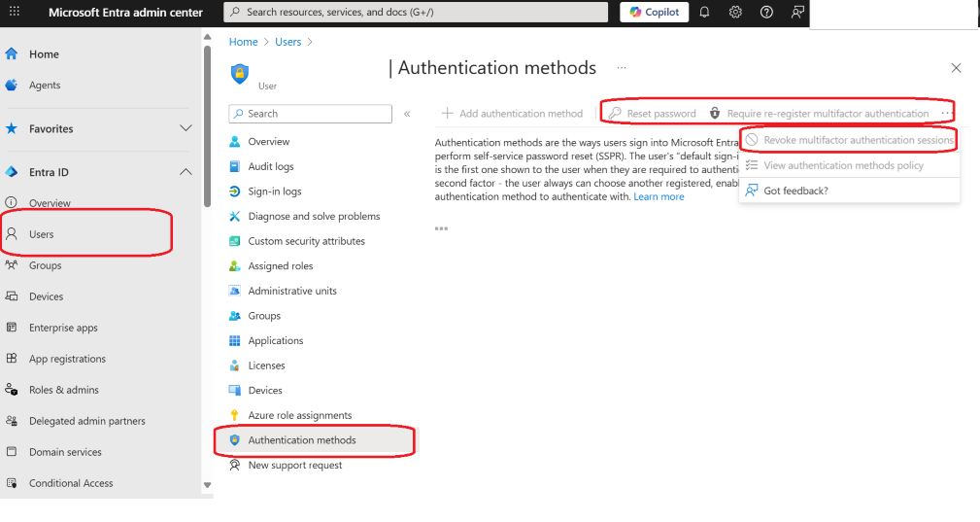The height and width of the screenshot is (522, 980).
Task: Click the New support request icon
Action: pos(235,465)
